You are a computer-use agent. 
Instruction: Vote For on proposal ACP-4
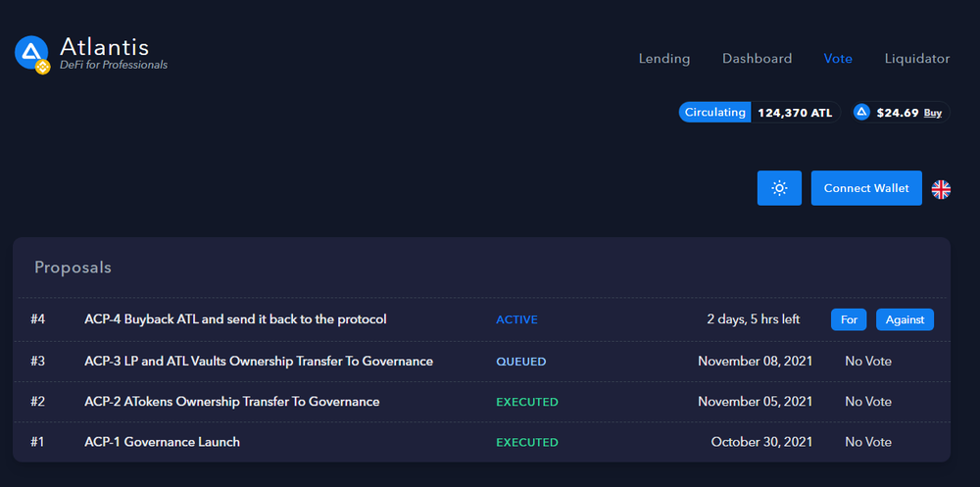[x=849, y=319]
